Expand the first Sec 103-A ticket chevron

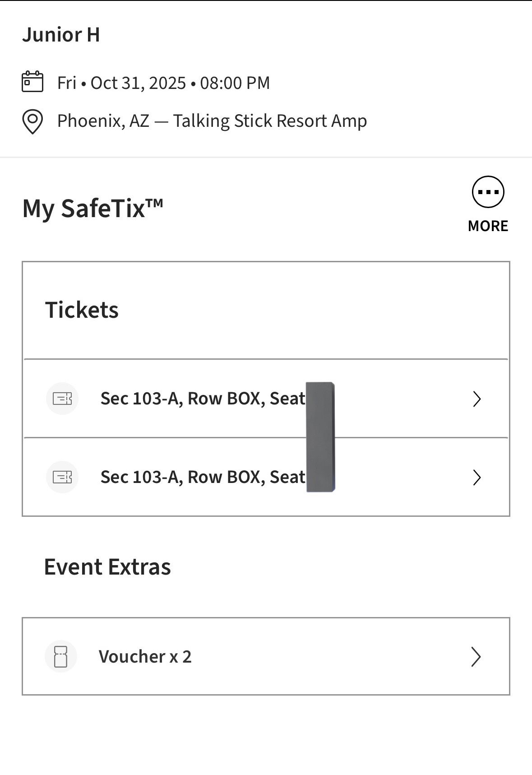(x=476, y=399)
